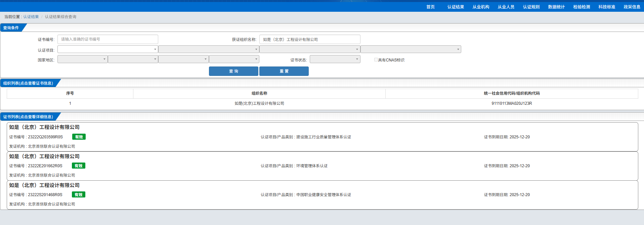Viewport: 644px width, 225px height.
Task: Open 首页 in the top navigation
Action: pos(430,7)
